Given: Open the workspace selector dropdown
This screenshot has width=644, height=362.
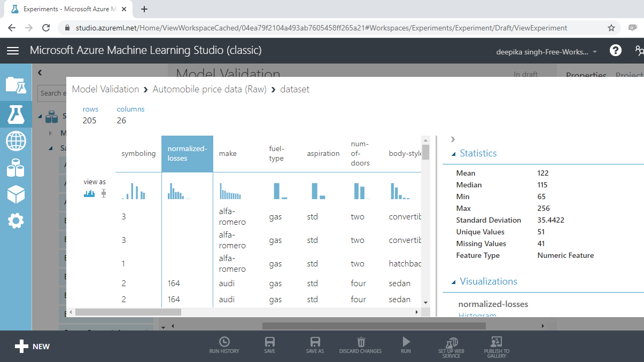Looking at the screenshot, I should coord(547,52).
